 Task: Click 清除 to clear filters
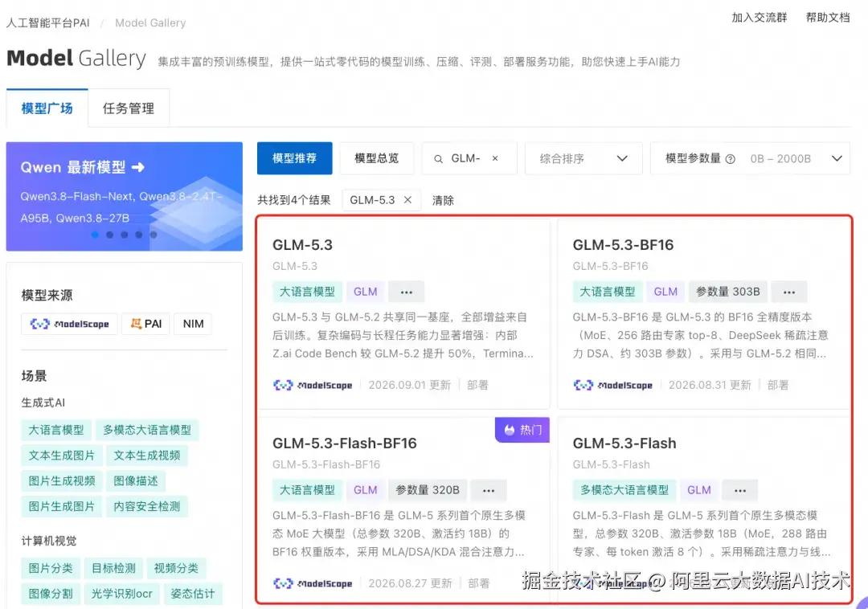[443, 200]
